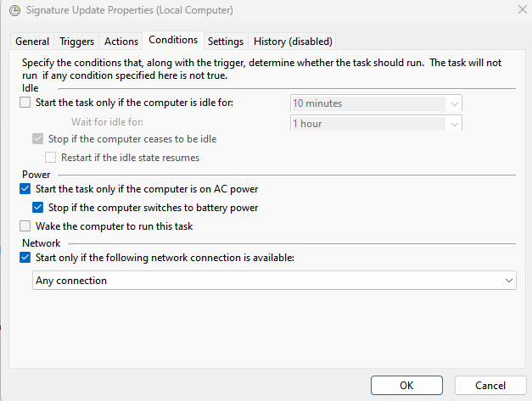Viewport: 532px width, 401px height.
Task: Toggle Stop if computer ceases to be idle
Action: tap(37, 139)
